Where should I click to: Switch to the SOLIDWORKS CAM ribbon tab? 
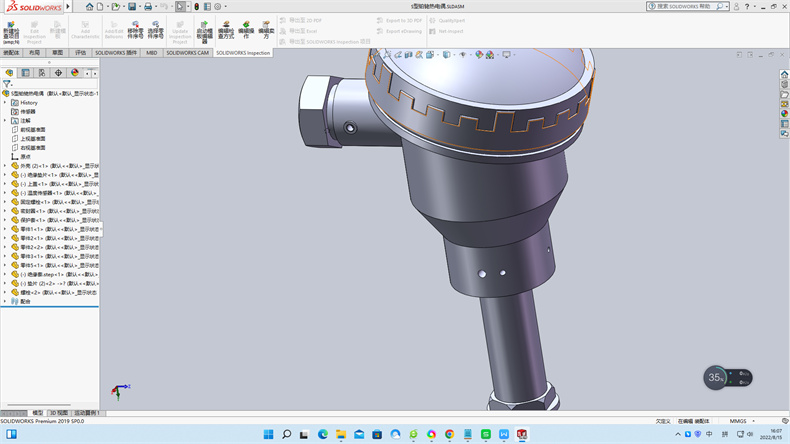click(187, 53)
